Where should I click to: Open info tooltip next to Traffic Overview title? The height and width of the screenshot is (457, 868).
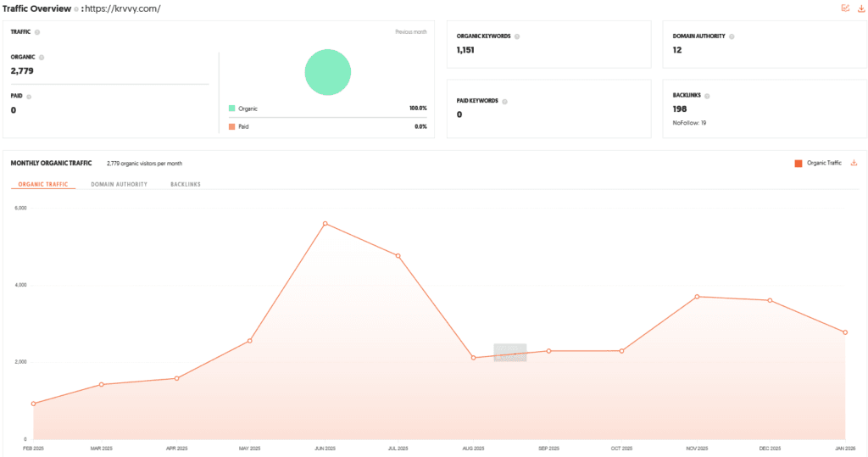[76, 9]
